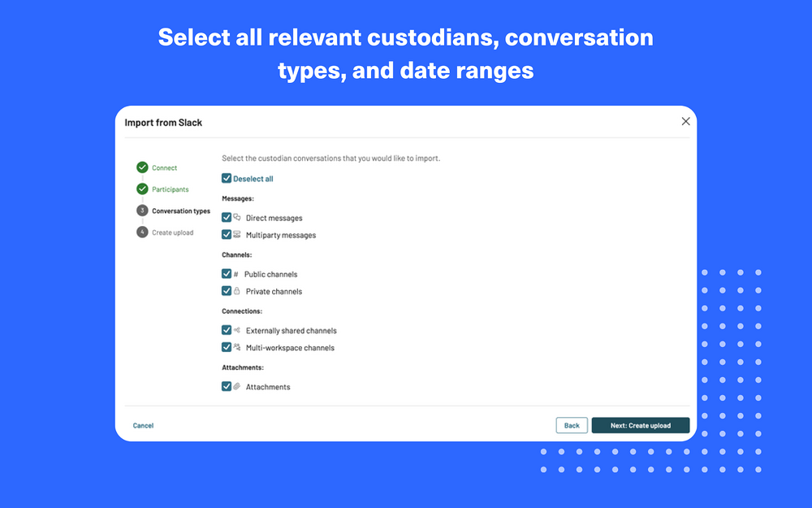Close the Import from Slack dialog
Screen dimensions: 812x508
coord(685,121)
